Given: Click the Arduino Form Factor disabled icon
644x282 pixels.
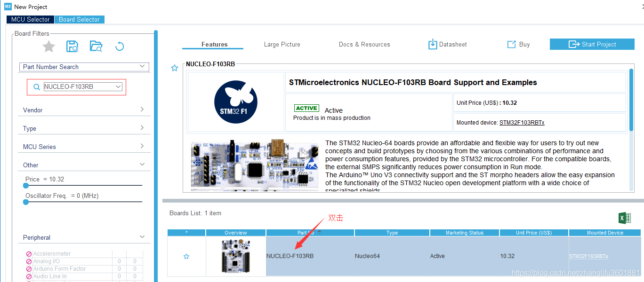Looking at the screenshot, I should 29,269.
